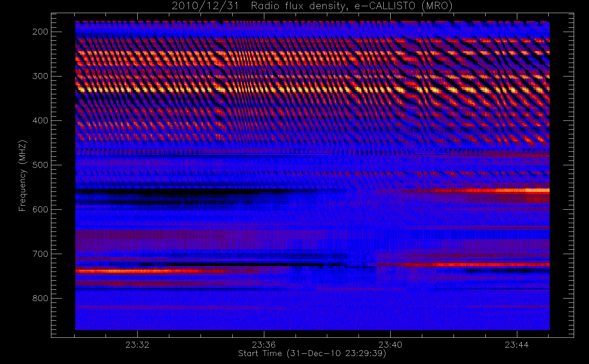
Task: Click the 300 frequency tick label
Action: click(x=40, y=76)
